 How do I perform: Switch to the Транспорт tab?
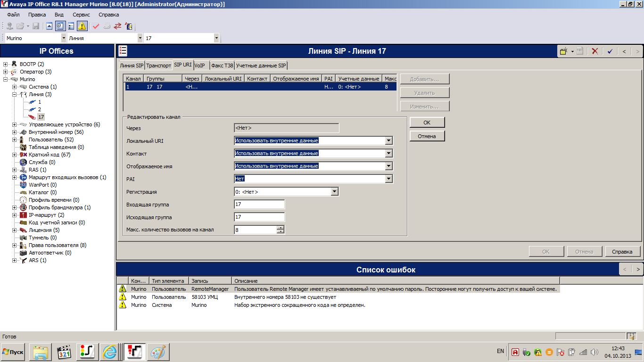click(x=158, y=66)
